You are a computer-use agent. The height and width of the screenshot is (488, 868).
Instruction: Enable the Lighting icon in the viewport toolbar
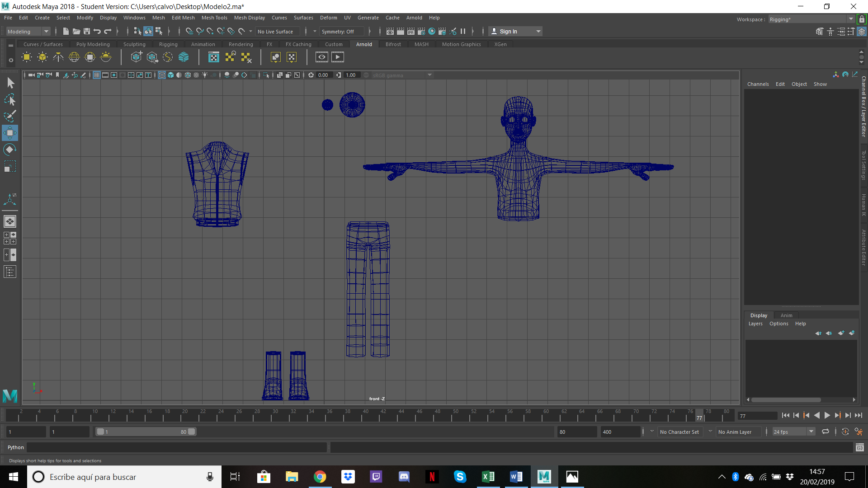tap(205, 75)
